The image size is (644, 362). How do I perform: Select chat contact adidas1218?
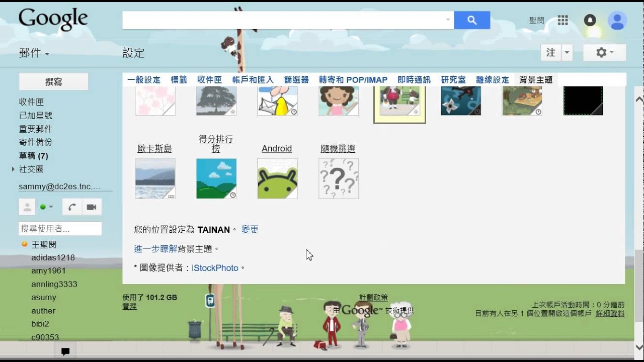pyautogui.click(x=53, y=257)
